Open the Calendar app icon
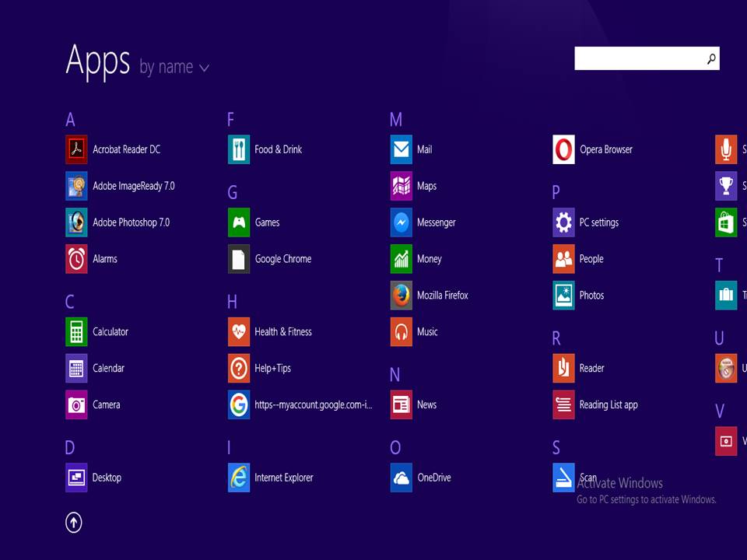The width and height of the screenshot is (747, 560). [76, 368]
